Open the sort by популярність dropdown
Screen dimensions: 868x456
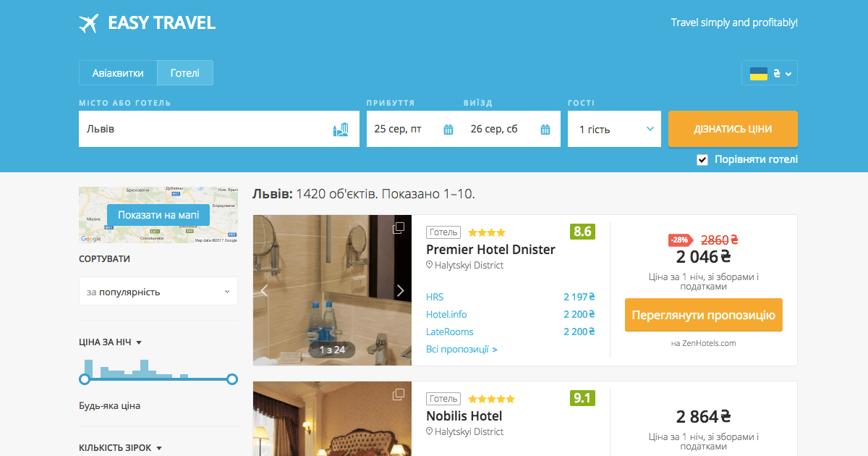[158, 292]
